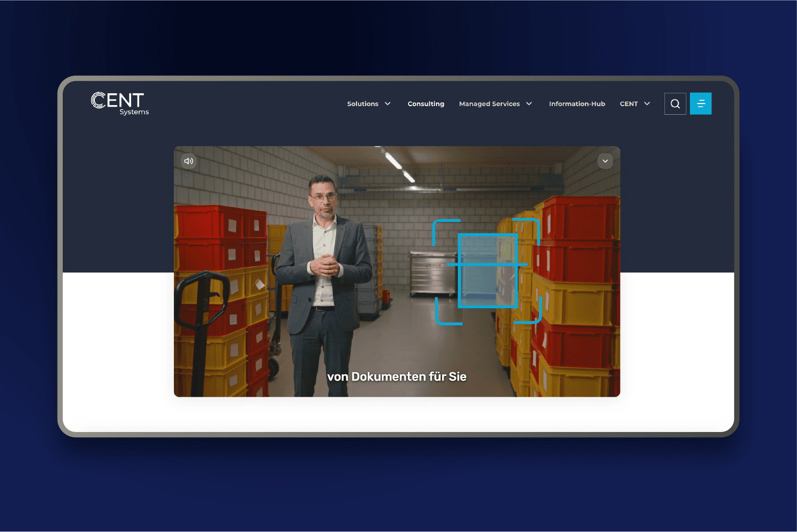Mute the video with the speaker icon
This screenshot has width=797, height=532.
pos(189,161)
